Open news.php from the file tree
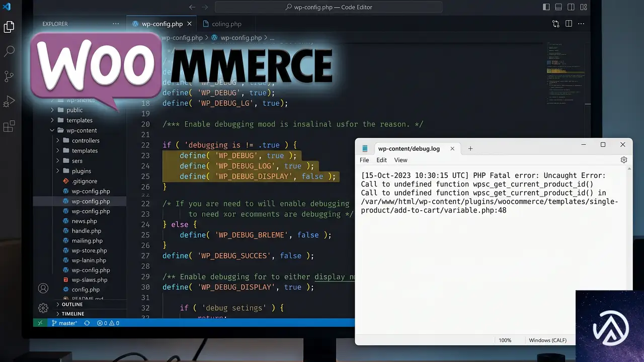The image size is (644, 362). click(79, 221)
